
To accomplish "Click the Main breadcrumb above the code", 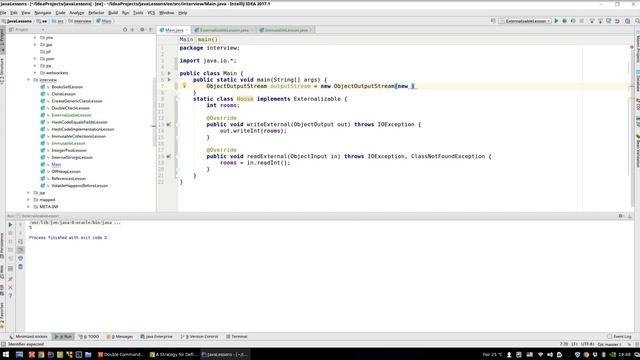I will (186, 40).
